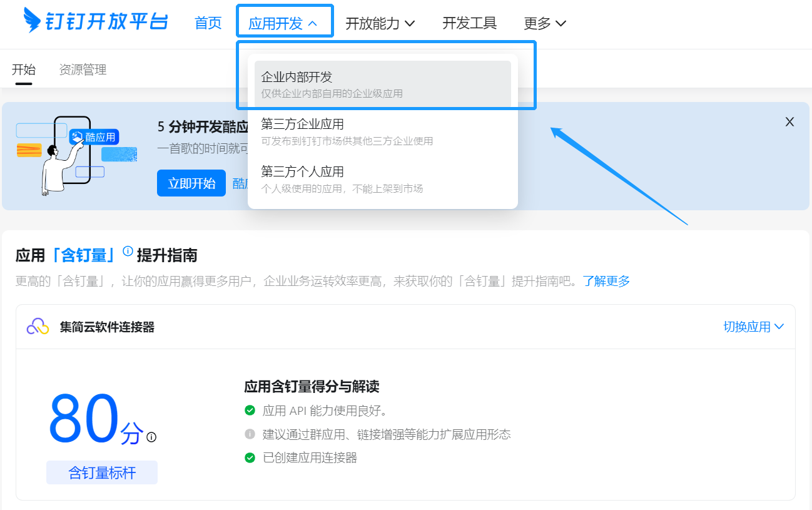Click the 5 分钟开发酷应 banner title

pos(203,127)
